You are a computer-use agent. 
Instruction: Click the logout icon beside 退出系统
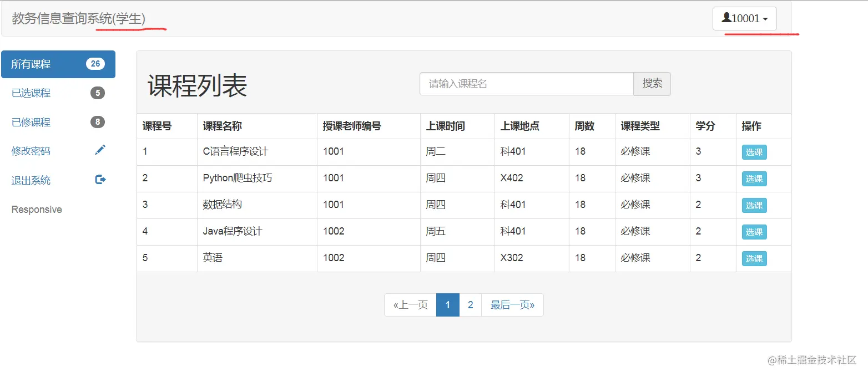[100, 179]
